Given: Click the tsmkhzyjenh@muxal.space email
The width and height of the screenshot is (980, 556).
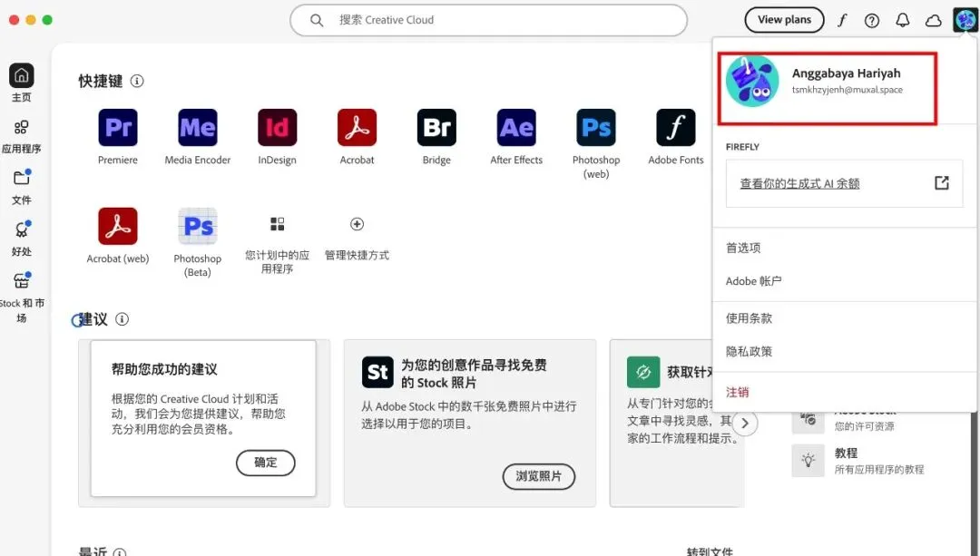Looking at the screenshot, I should (x=848, y=90).
